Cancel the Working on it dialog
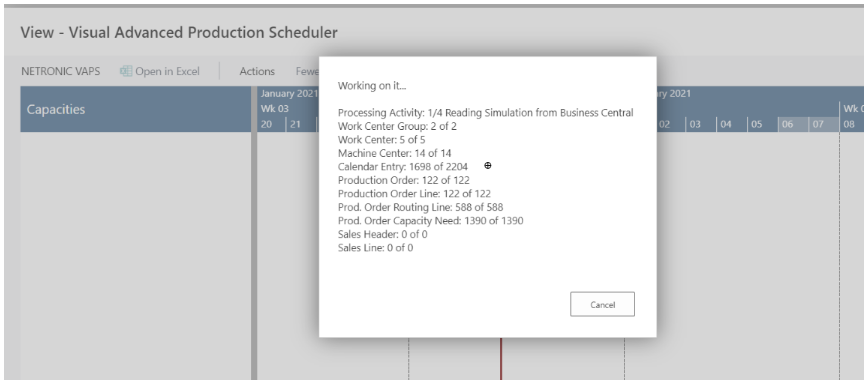 (x=602, y=304)
